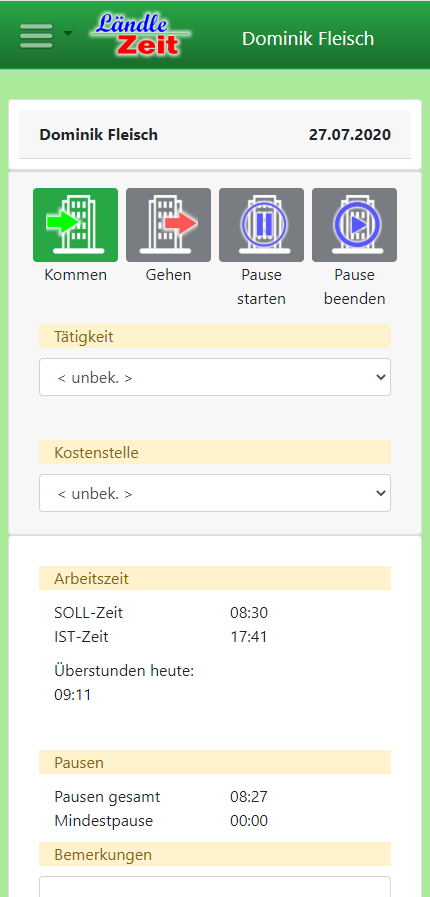
Task: Click into the Bemerkungen text field
Action: (x=215, y=887)
